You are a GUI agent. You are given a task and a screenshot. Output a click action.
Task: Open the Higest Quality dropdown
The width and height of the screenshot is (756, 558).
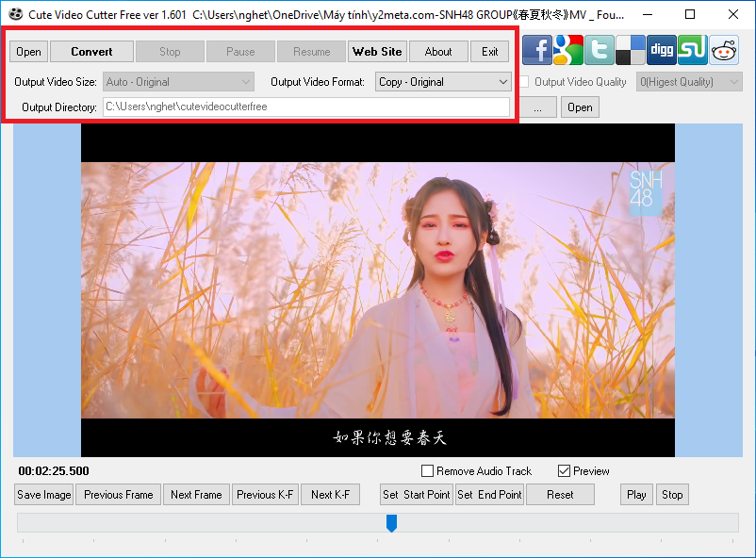click(689, 82)
